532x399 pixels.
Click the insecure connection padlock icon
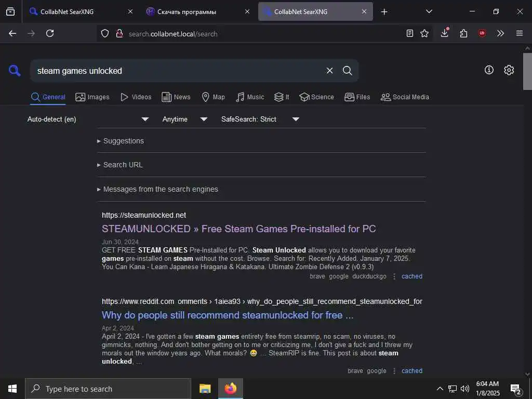coord(119,33)
